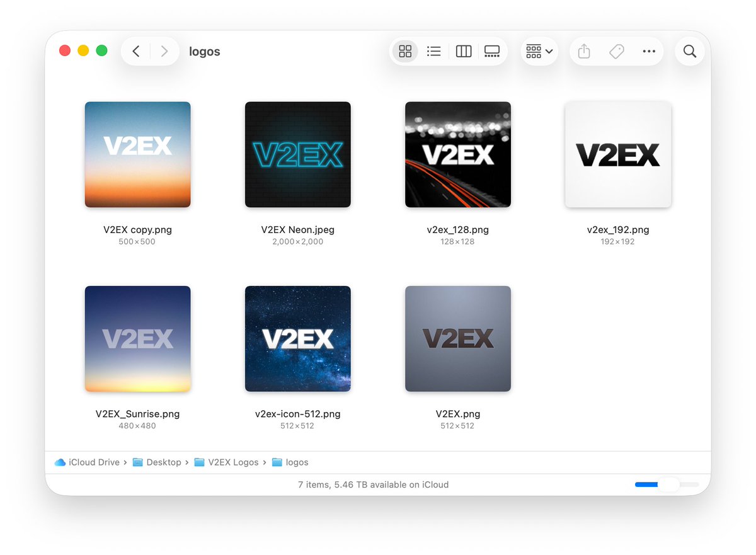Select the v2ex_128.png thumbnail
Image resolution: width=756 pixels, height=555 pixels.
pyautogui.click(x=458, y=154)
